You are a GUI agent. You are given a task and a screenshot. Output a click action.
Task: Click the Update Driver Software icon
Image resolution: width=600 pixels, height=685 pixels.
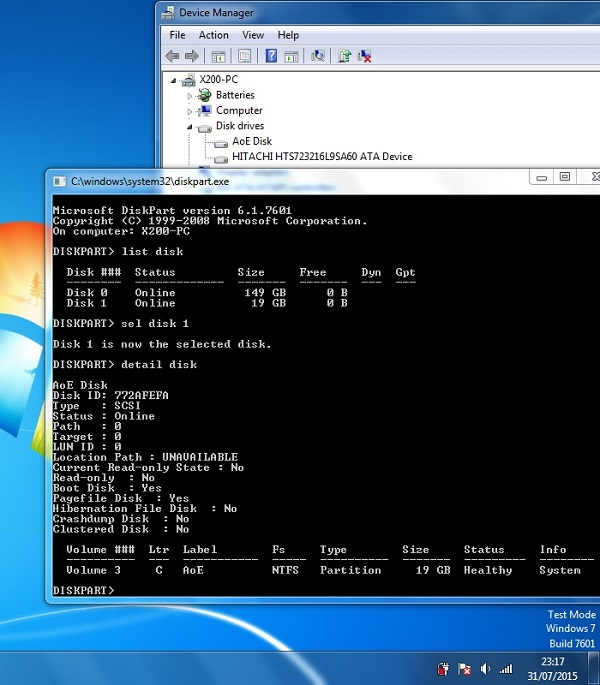344,56
